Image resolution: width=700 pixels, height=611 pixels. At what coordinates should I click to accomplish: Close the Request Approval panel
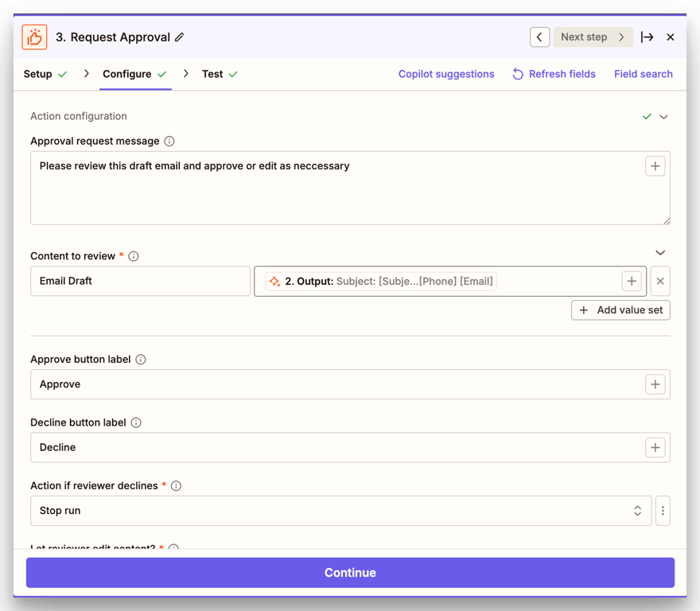(670, 37)
